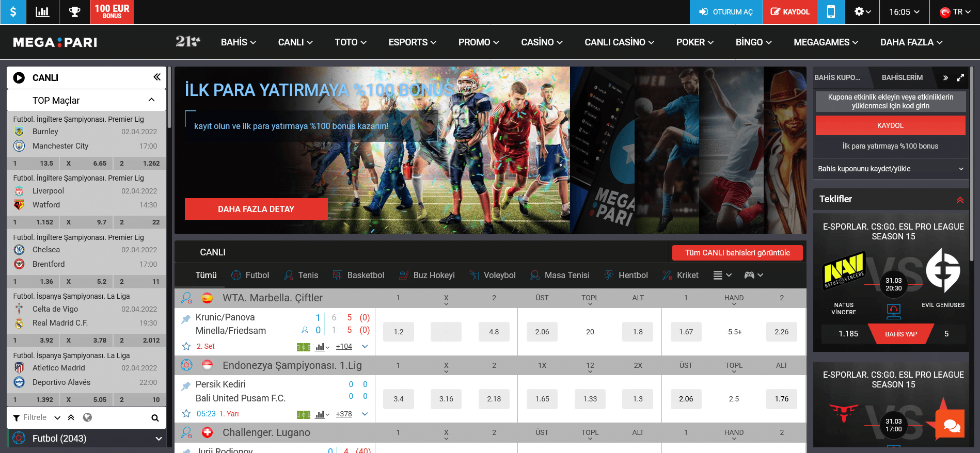The height and width of the screenshot is (453, 980).
Task: Click the bet slip scrollbar
Action: pos(971,163)
